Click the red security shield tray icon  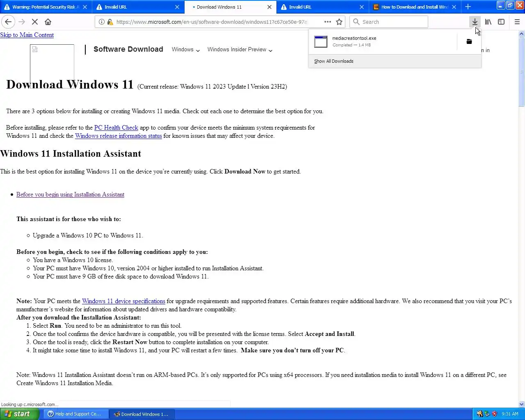pyautogui.click(x=494, y=414)
